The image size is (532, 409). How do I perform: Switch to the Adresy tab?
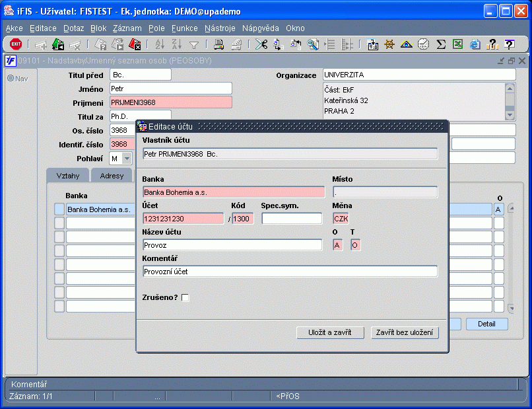tap(112, 176)
